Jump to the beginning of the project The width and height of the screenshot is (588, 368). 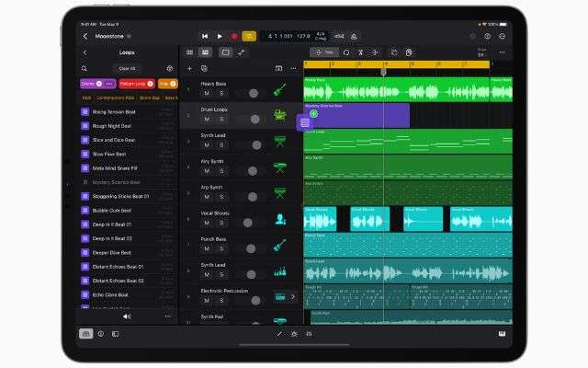[205, 37]
